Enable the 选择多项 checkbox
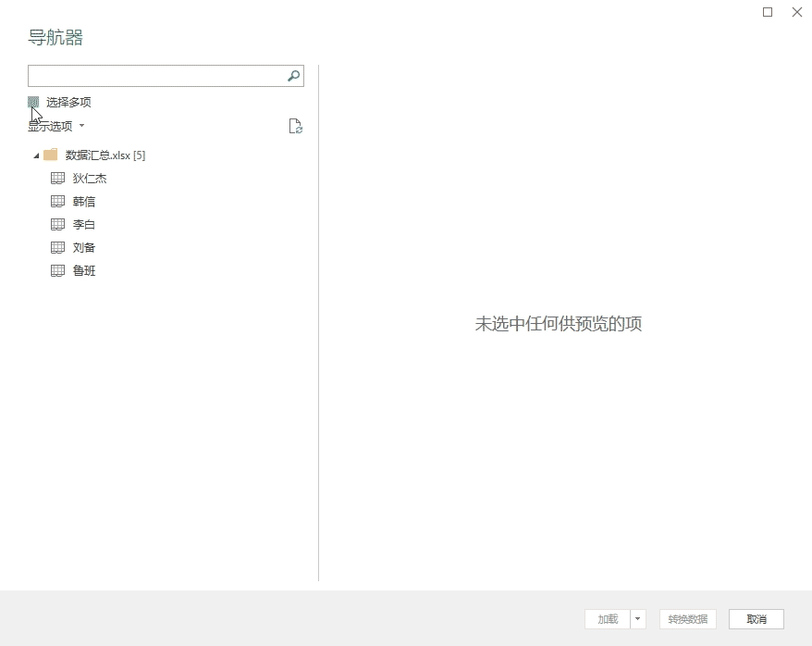This screenshot has height=646, width=812. (33, 102)
